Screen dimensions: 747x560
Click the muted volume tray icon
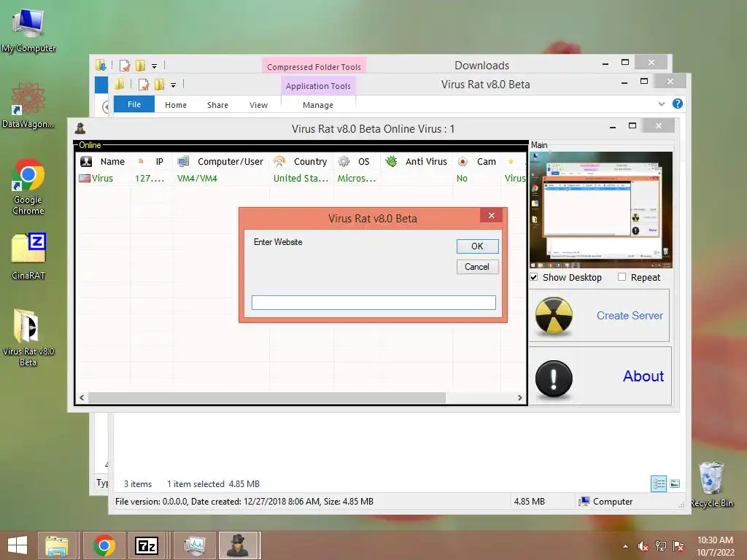click(x=643, y=546)
